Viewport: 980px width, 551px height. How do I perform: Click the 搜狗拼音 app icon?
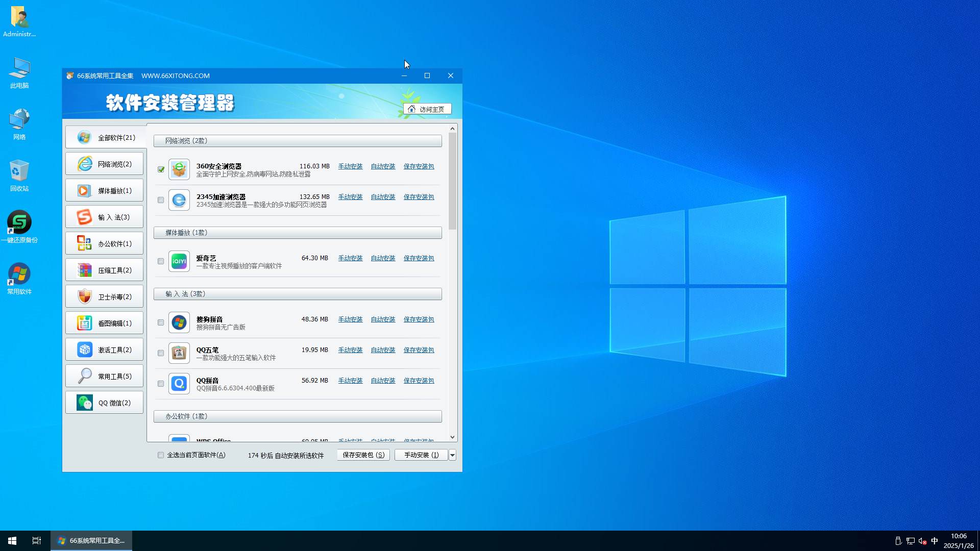pos(179,322)
